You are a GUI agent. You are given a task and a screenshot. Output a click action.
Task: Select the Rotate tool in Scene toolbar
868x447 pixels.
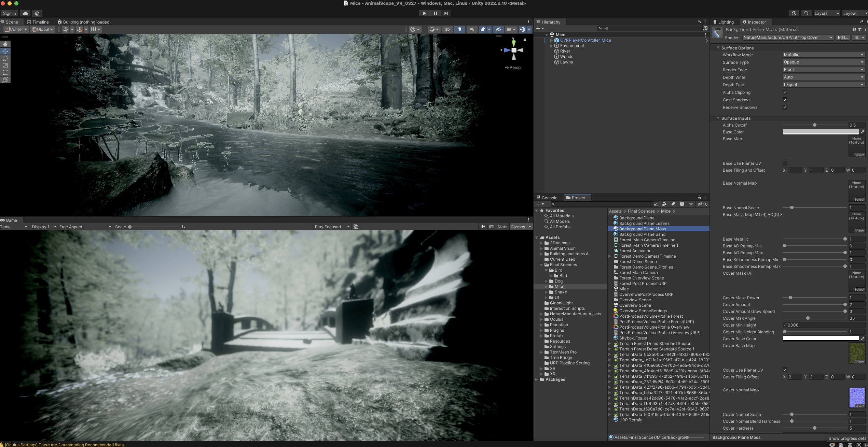(x=5, y=58)
